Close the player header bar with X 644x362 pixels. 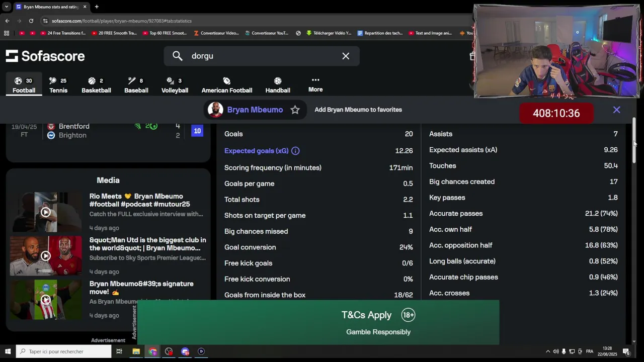(616, 110)
